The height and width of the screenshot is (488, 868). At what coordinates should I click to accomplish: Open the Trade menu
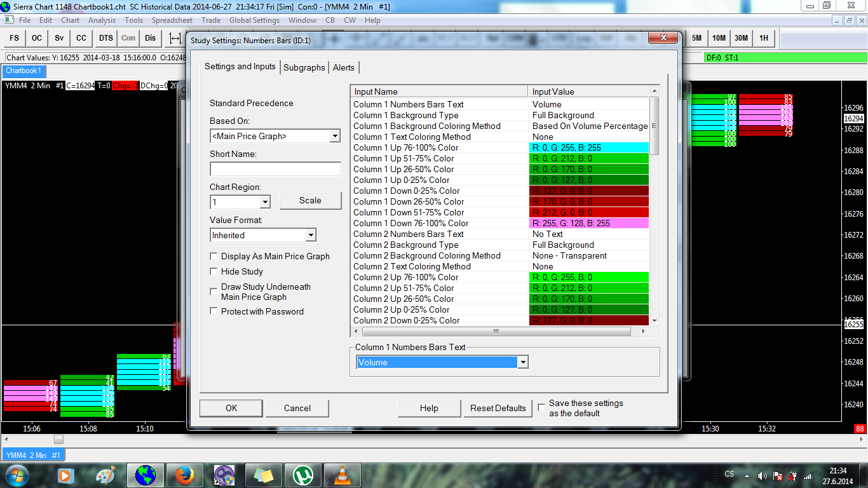click(x=211, y=20)
